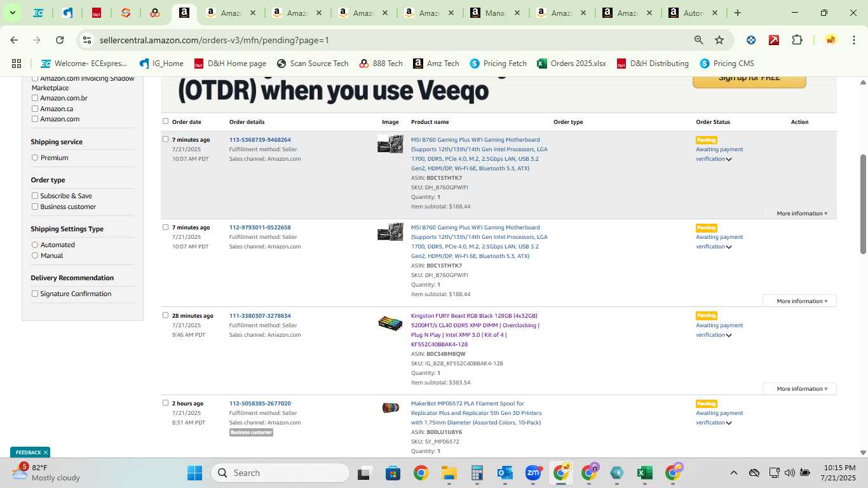Expand payment verification status for MakerBot order
This screenshot has height=488, width=868.
point(729,423)
